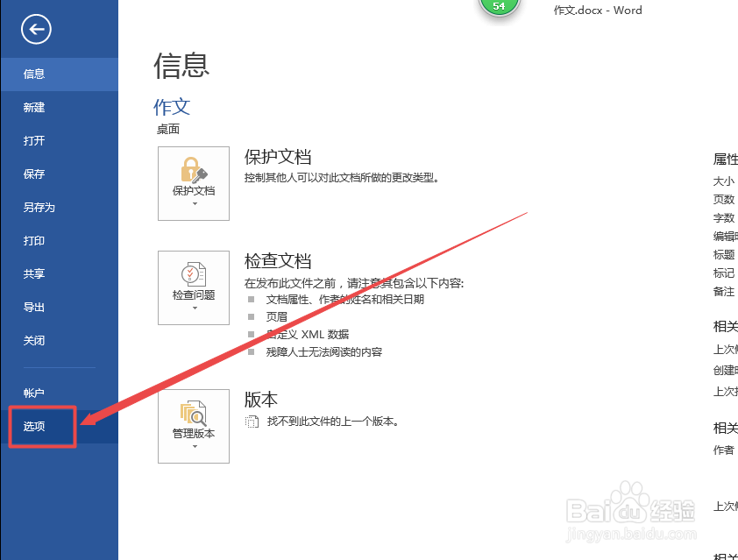Open the 保护文档 dropdown arrow

click(193, 203)
